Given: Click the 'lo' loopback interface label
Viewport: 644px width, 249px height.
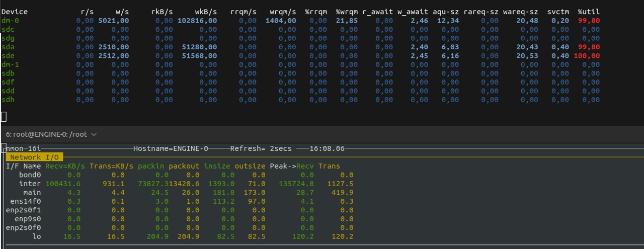Looking at the screenshot, I should point(37,236).
